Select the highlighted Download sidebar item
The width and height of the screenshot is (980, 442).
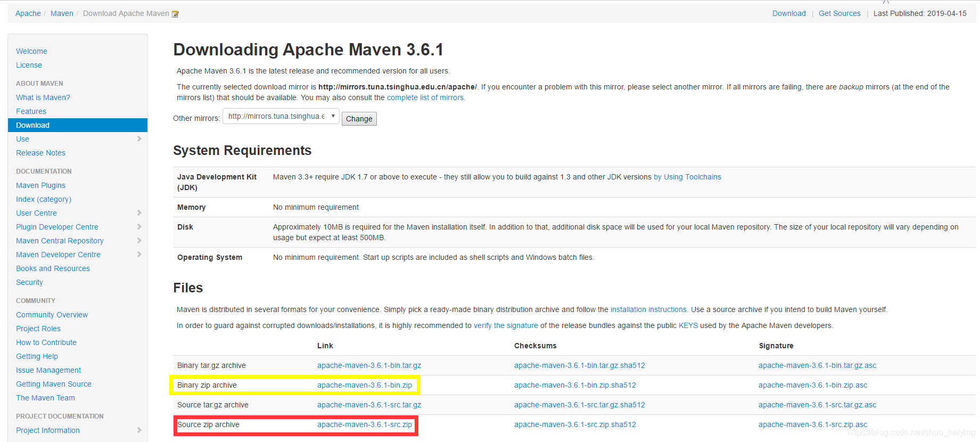[x=78, y=125]
